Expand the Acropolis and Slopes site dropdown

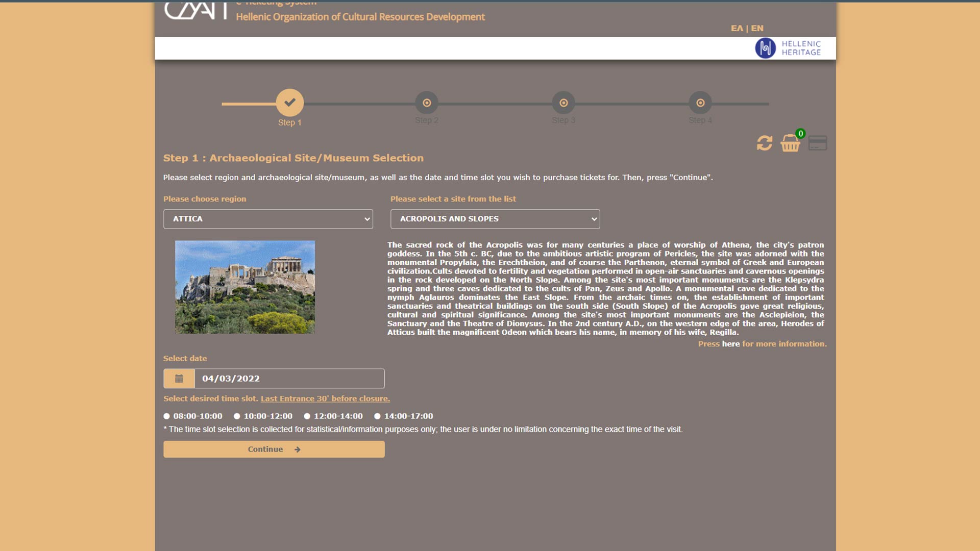[495, 219]
